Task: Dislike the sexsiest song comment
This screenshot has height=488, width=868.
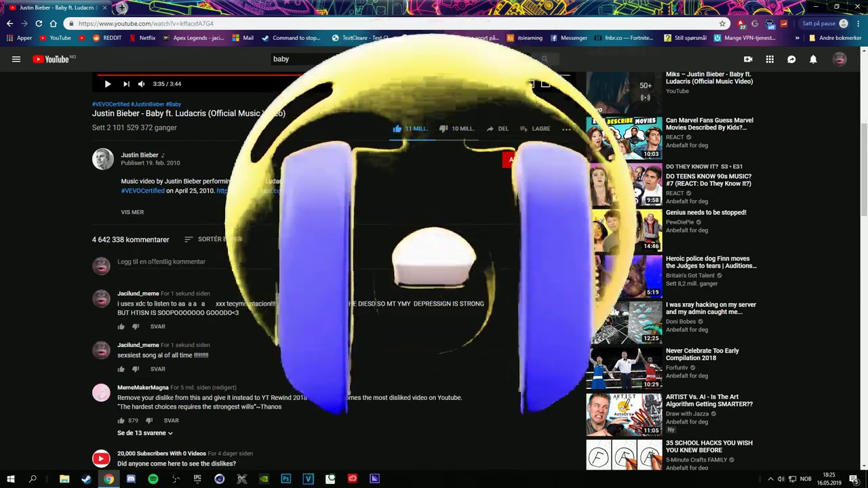Action: pyautogui.click(x=136, y=369)
